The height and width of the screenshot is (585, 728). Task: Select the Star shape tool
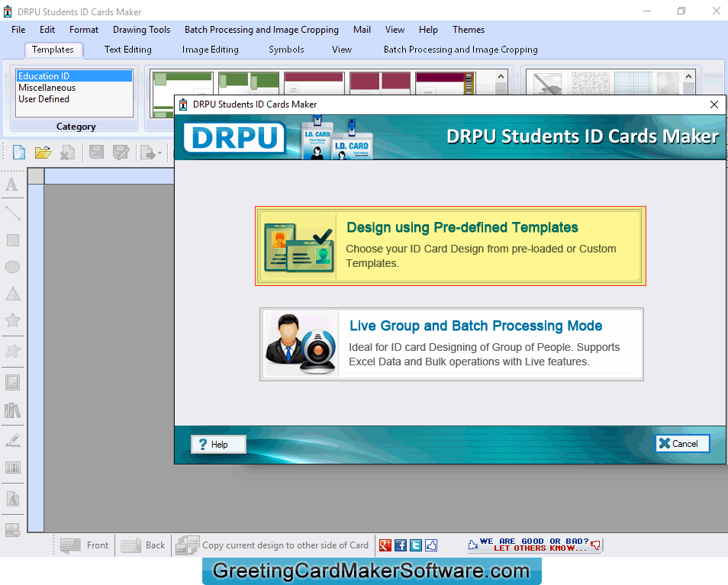click(x=12, y=320)
